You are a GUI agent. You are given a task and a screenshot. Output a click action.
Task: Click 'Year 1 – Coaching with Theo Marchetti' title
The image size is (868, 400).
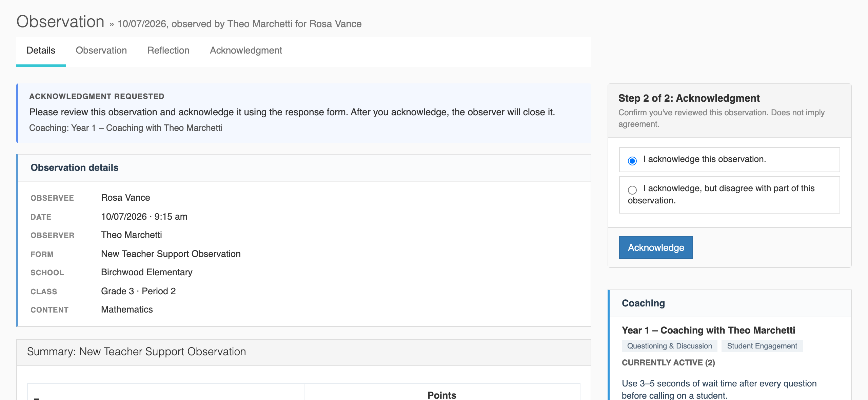click(x=708, y=330)
